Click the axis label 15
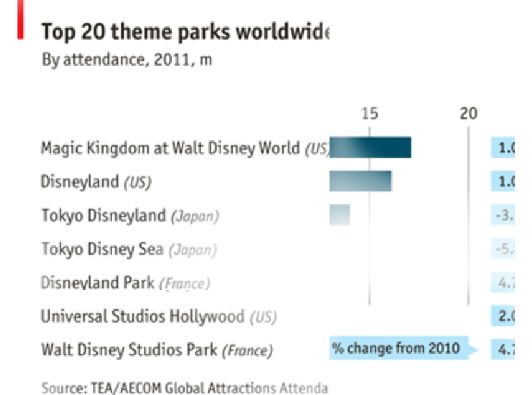532x395 pixels. pos(369,113)
